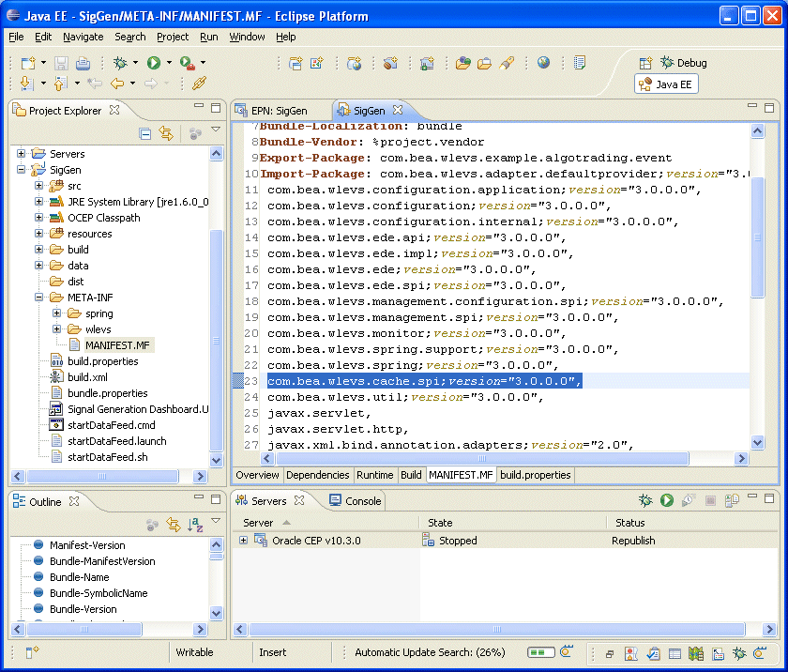The width and height of the screenshot is (788, 672).
Task: Click Collapse All in Project Explorer
Action: [x=145, y=133]
